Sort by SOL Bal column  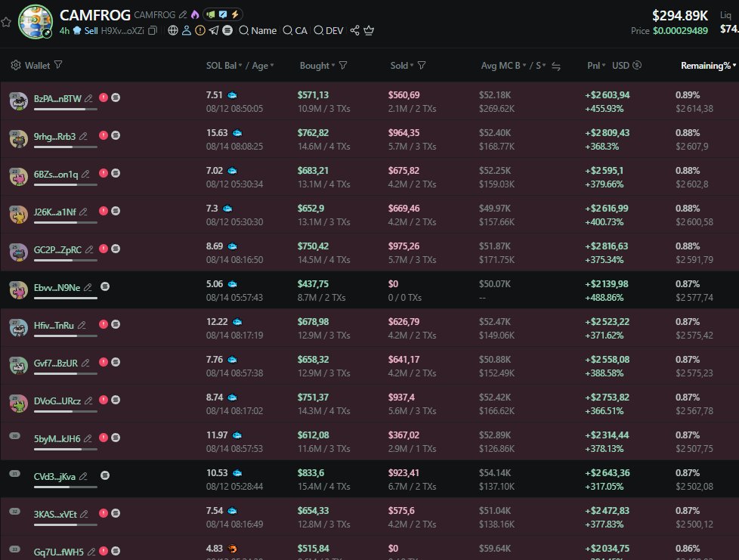(224, 66)
